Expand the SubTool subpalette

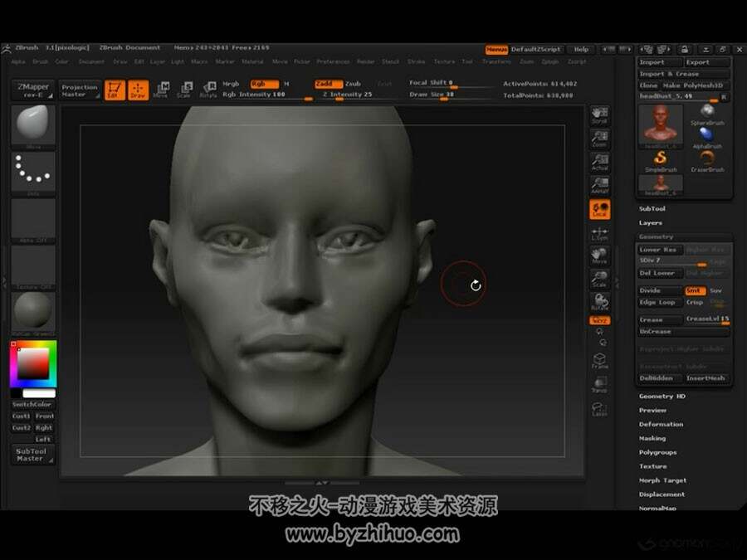(652, 208)
